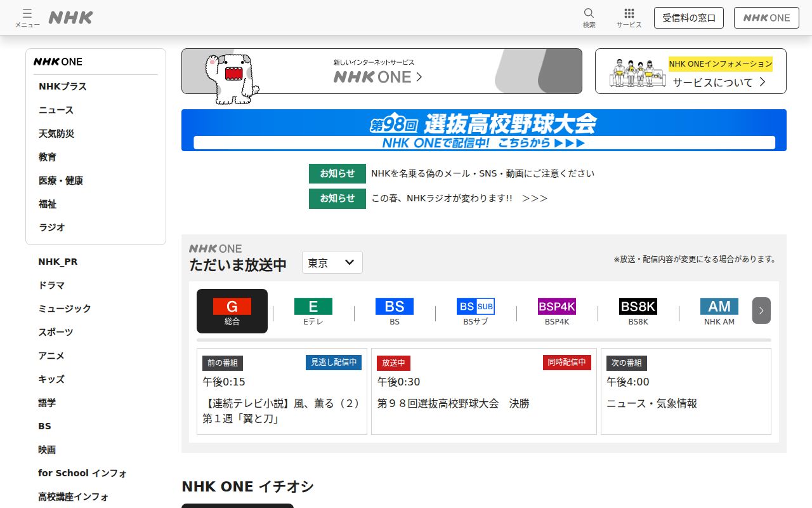Image resolution: width=812 pixels, height=508 pixels.
Task: Open 医療・健康 in sidebar
Action: [x=61, y=180]
